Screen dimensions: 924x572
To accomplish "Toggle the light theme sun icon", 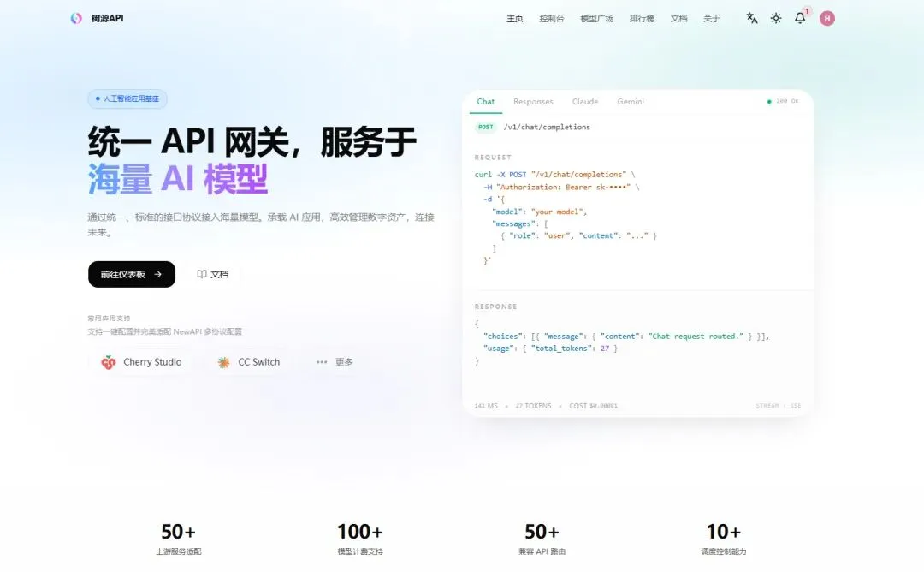I will coord(776,18).
